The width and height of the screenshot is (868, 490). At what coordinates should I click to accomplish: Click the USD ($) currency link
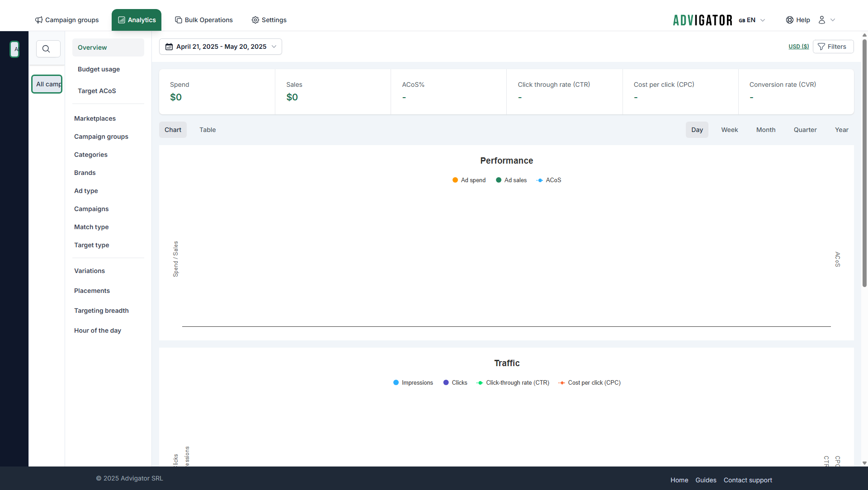(x=798, y=47)
